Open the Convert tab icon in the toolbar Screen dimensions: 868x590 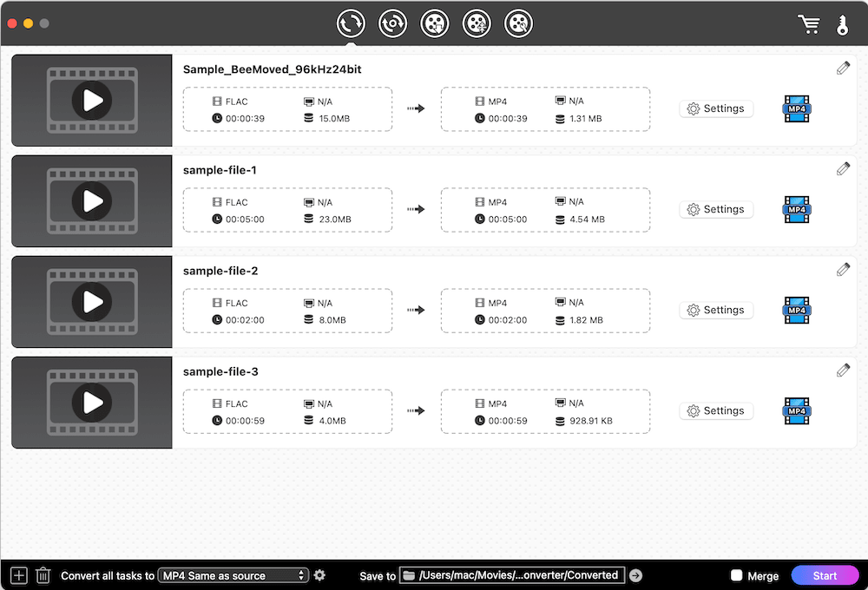(351, 23)
